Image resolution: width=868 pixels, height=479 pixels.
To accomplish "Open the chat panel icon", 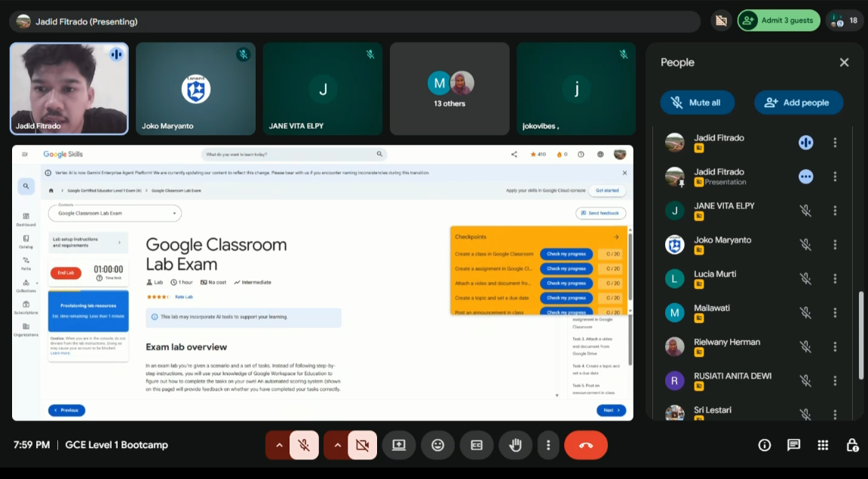I will pyautogui.click(x=794, y=445).
